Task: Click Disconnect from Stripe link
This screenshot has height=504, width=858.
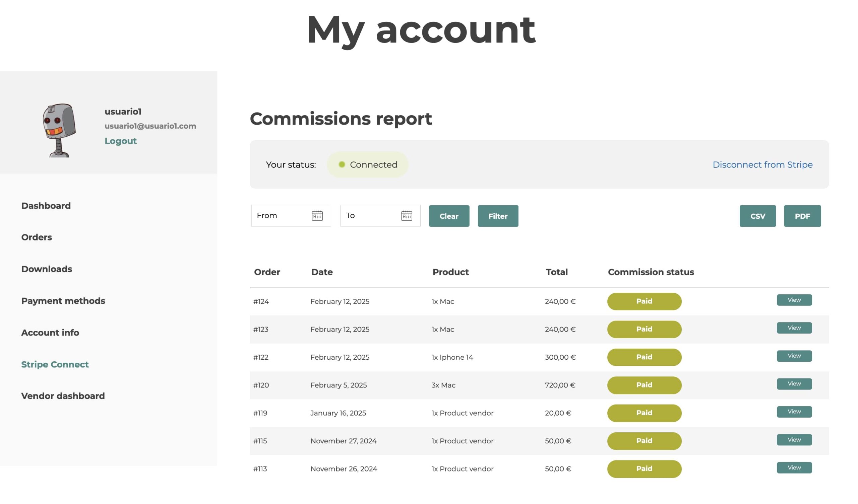Action: click(763, 165)
